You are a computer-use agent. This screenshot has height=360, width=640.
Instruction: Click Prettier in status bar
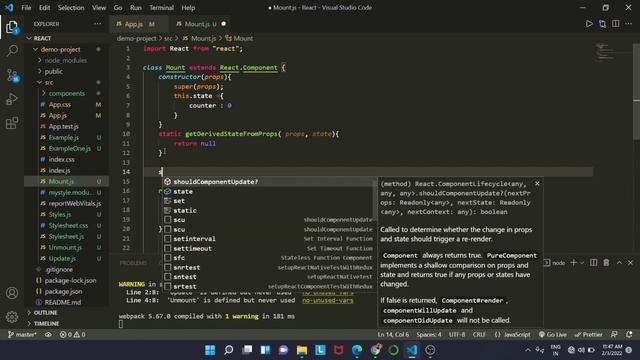point(589,335)
